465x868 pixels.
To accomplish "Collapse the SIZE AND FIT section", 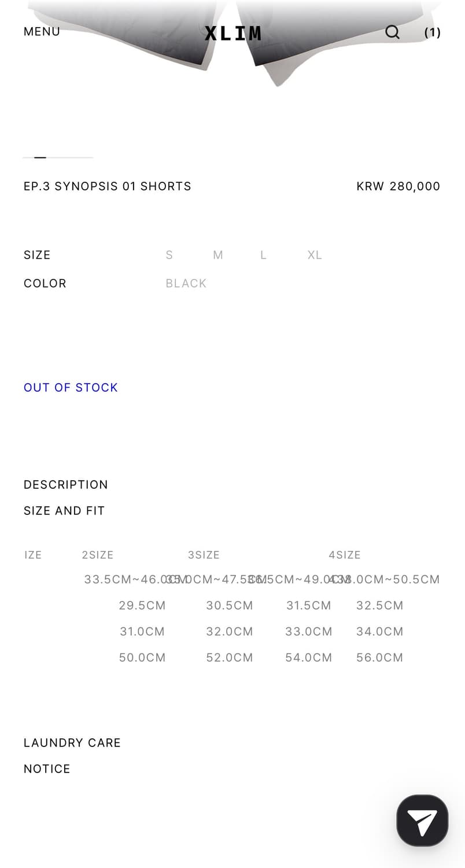I will coord(64,511).
